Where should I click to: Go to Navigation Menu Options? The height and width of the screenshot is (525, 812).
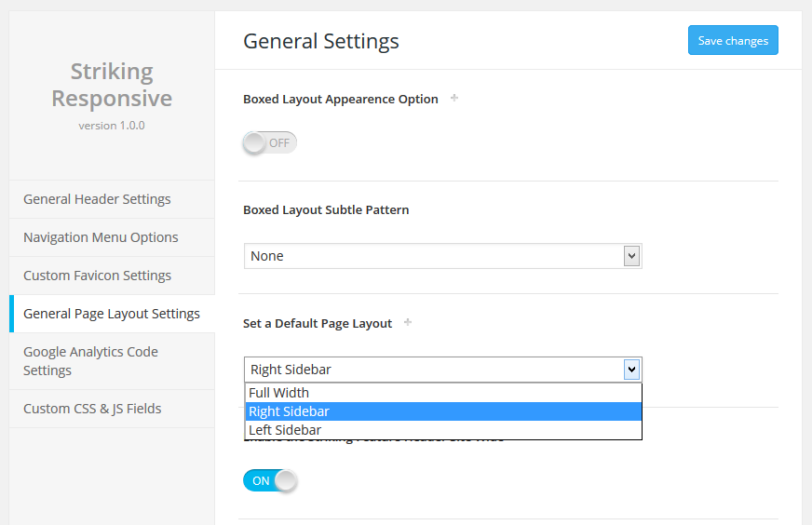(101, 237)
